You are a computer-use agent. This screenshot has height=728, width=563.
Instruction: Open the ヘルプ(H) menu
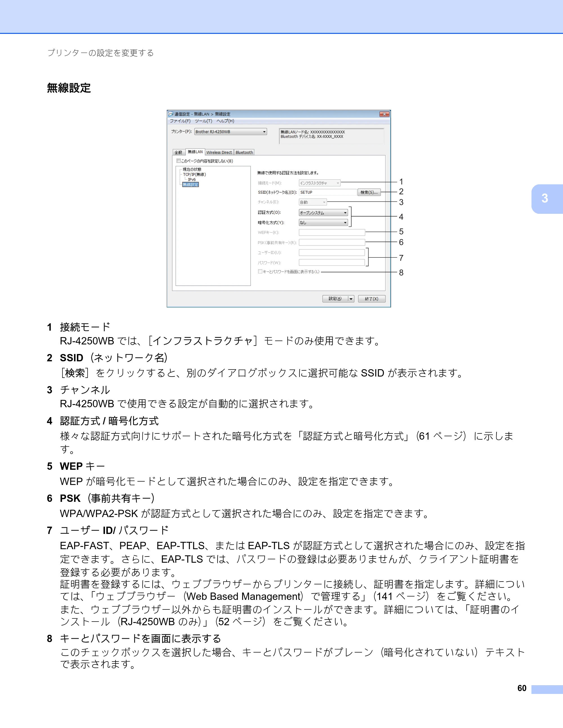[x=225, y=121]
